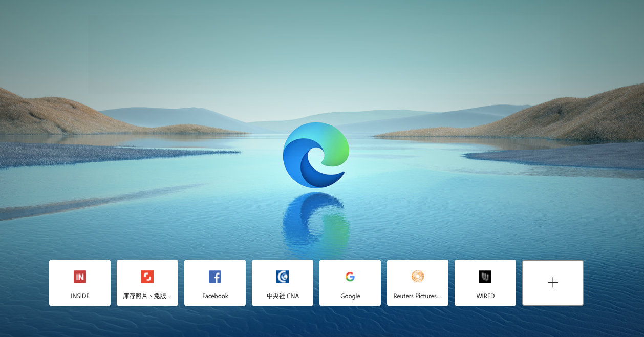
Task: Open the Reuters Pictures shortcut tile
Action: tap(418, 283)
